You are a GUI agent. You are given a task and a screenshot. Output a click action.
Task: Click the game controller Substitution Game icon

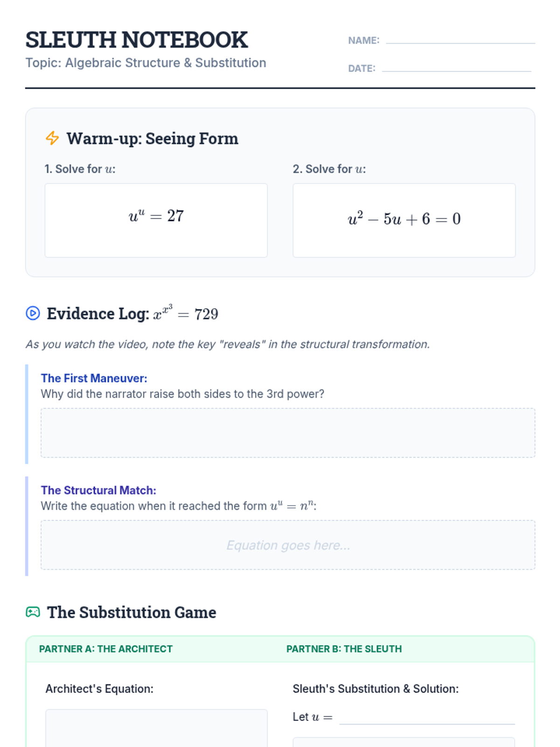point(33,612)
